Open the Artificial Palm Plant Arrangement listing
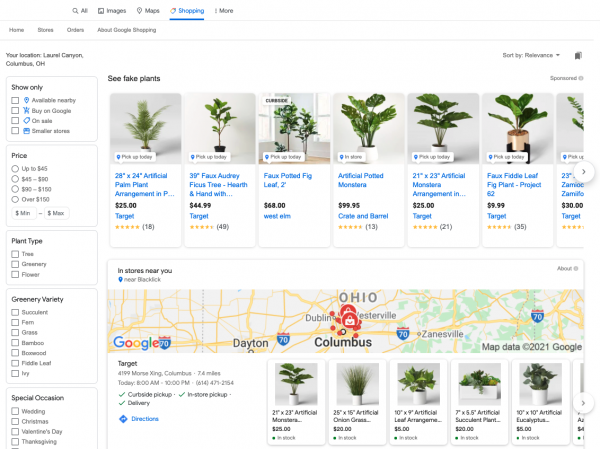 click(144, 184)
